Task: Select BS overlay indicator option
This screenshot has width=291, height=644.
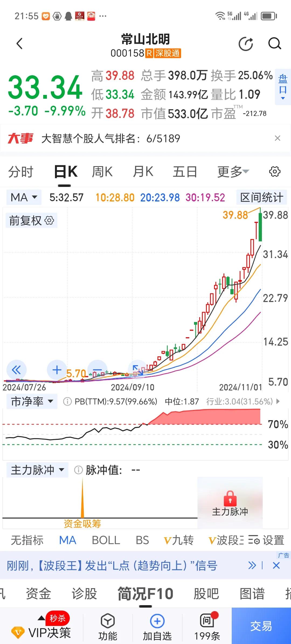Action: [142, 540]
